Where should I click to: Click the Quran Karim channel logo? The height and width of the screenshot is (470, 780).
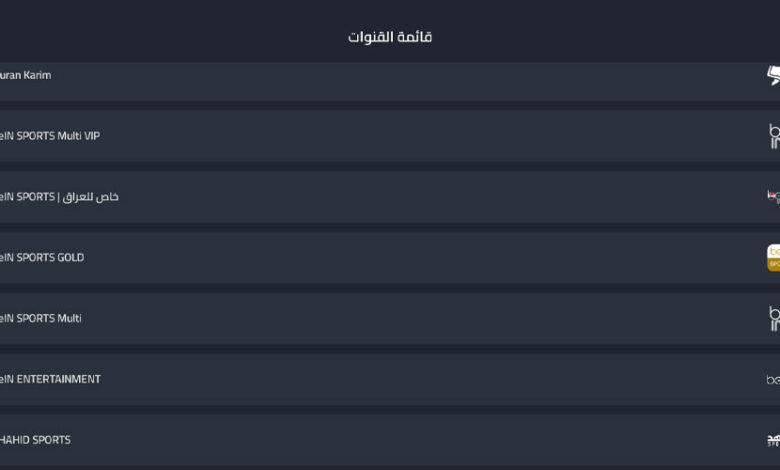773,76
